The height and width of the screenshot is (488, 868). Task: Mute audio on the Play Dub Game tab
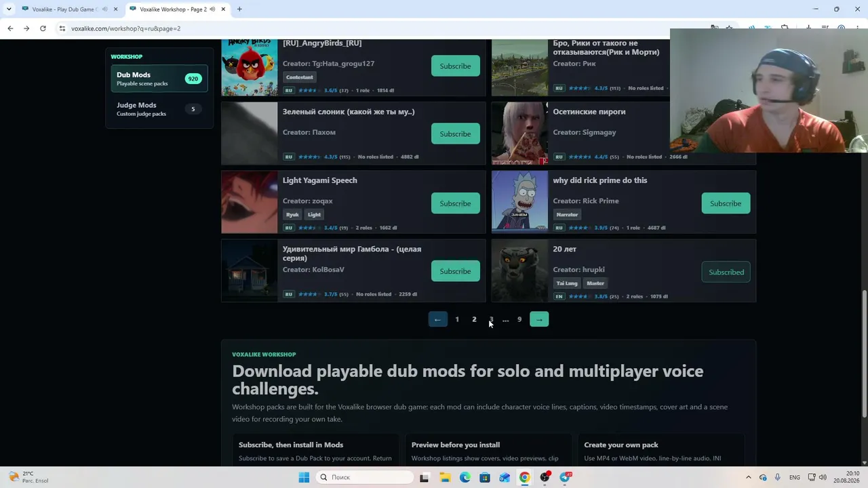tap(105, 9)
